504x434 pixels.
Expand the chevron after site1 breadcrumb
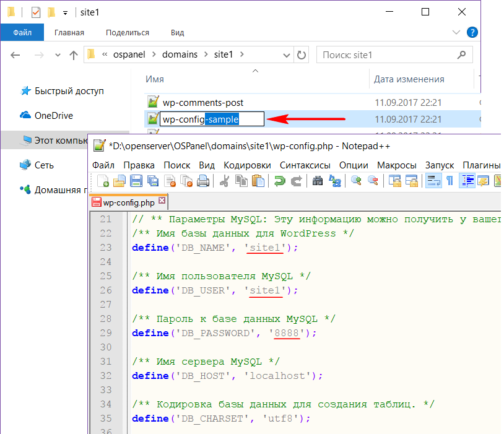pos(241,54)
